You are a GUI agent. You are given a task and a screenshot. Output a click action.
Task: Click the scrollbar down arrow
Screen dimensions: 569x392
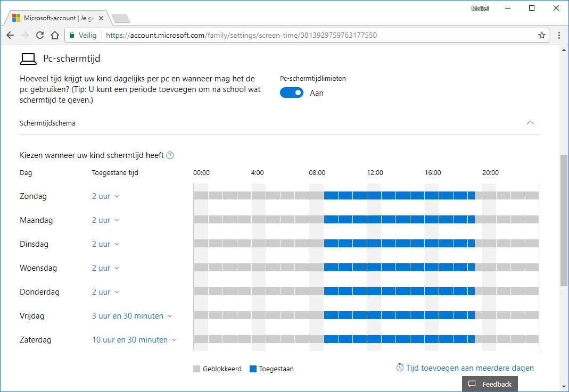click(564, 387)
